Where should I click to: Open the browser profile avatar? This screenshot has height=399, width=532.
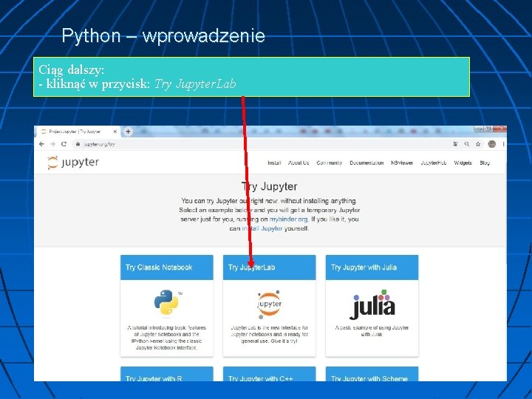click(x=491, y=144)
